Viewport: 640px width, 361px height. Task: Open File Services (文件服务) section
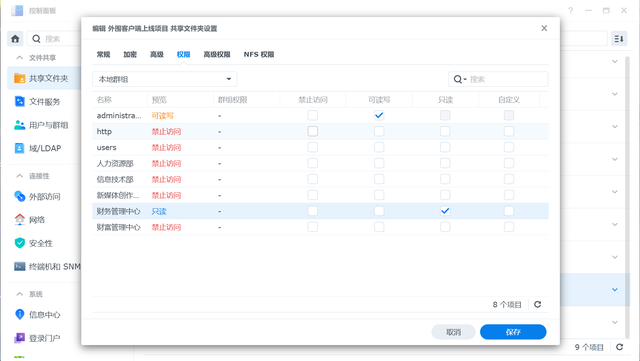pos(44,101)
